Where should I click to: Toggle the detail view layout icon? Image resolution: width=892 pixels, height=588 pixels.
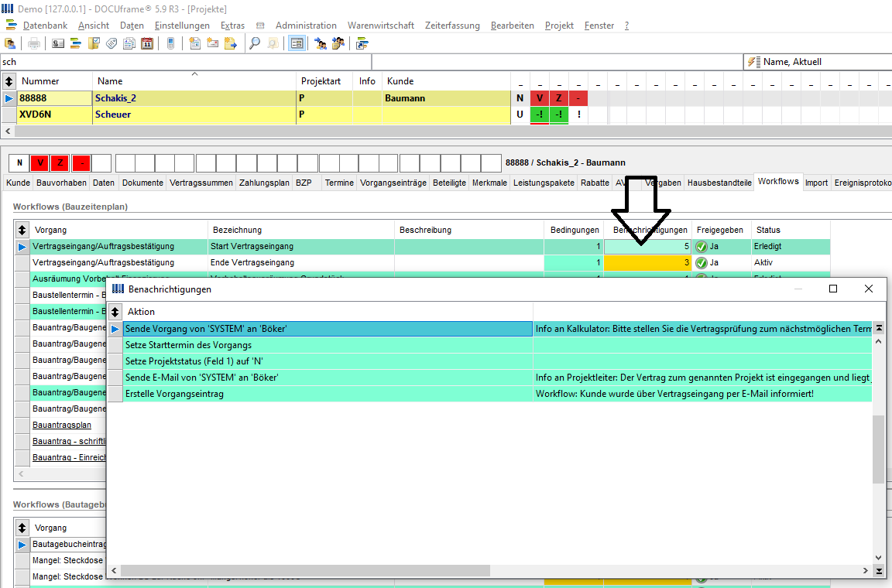297,43
